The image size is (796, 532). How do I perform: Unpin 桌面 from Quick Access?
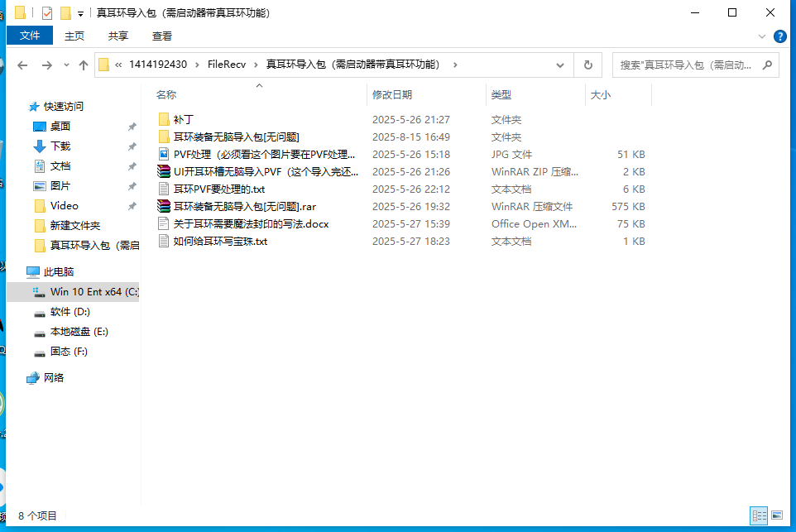pyautogui.click(x=130, y=126)
